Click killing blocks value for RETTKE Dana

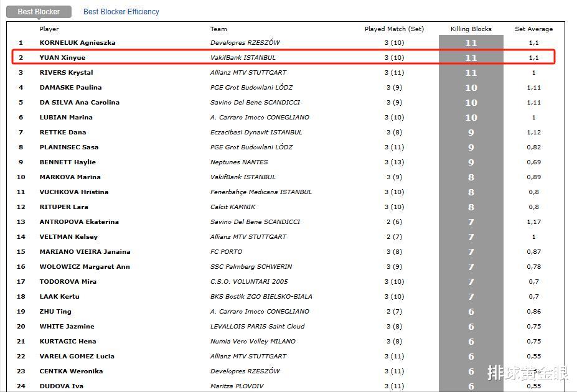471,133
